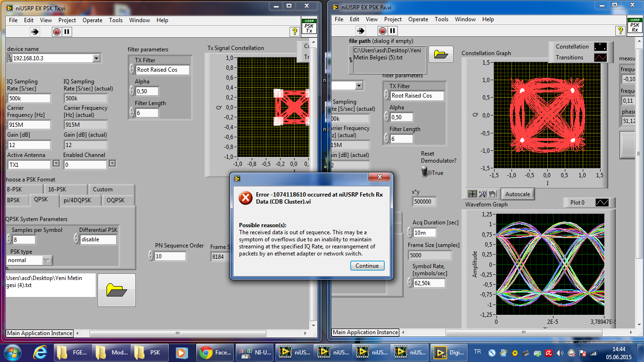Click the Rx window Alpha stepper
Image resolution: width=644 pixels, height=362 pixels.
[387, 116]
